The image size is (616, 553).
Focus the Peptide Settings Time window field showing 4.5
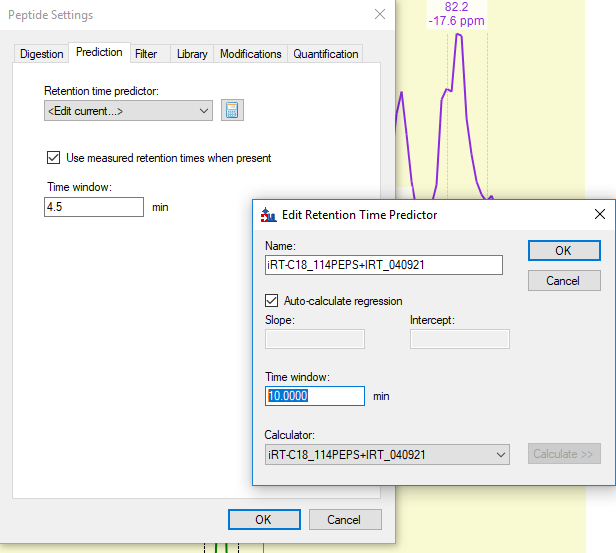coord(94,207)
